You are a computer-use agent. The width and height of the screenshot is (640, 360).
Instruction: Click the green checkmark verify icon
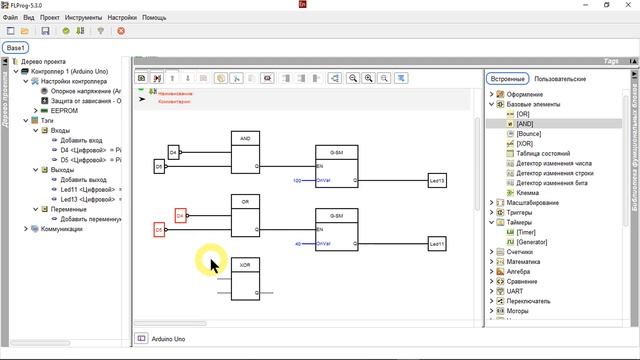pyautogui.click(x=66, y=31)
